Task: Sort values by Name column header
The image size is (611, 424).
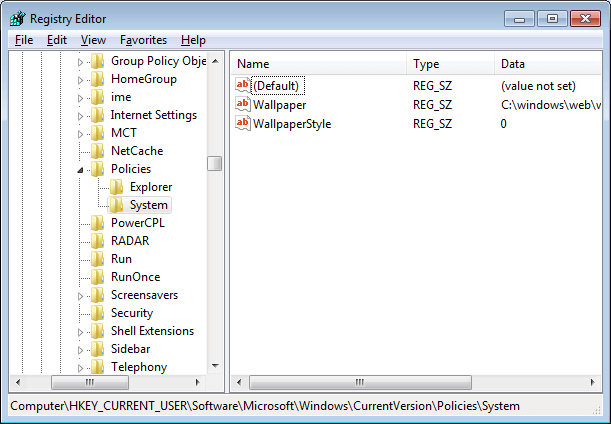Action: tap(318, 64)
